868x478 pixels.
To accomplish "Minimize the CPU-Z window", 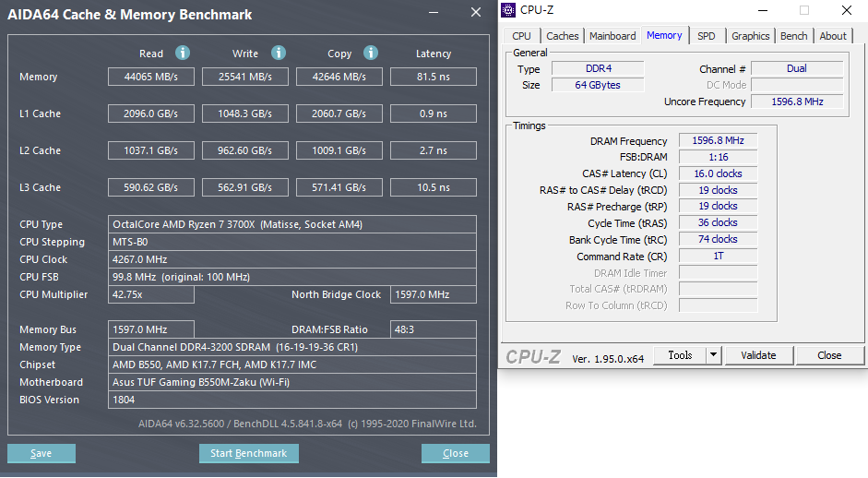I will (x=763, y=10).
